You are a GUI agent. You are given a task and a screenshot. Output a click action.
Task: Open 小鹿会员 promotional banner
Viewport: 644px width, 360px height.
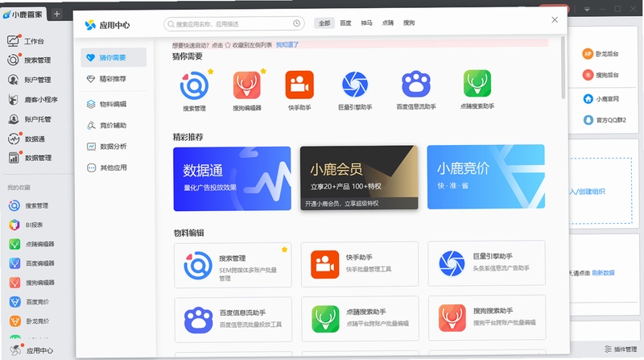click(x=359, y=177)
